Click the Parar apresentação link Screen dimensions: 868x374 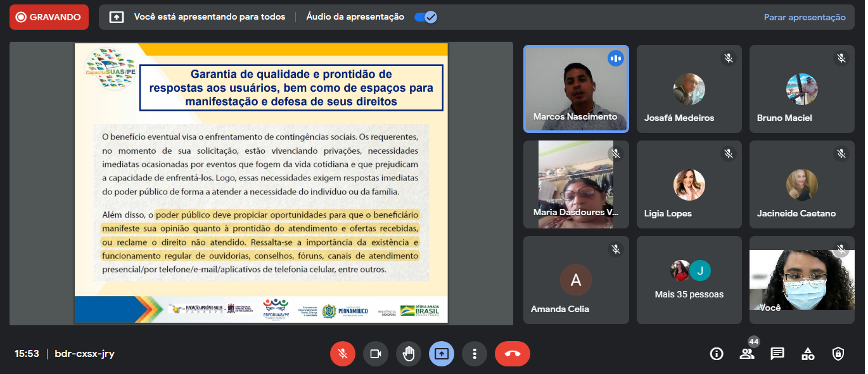805,17
